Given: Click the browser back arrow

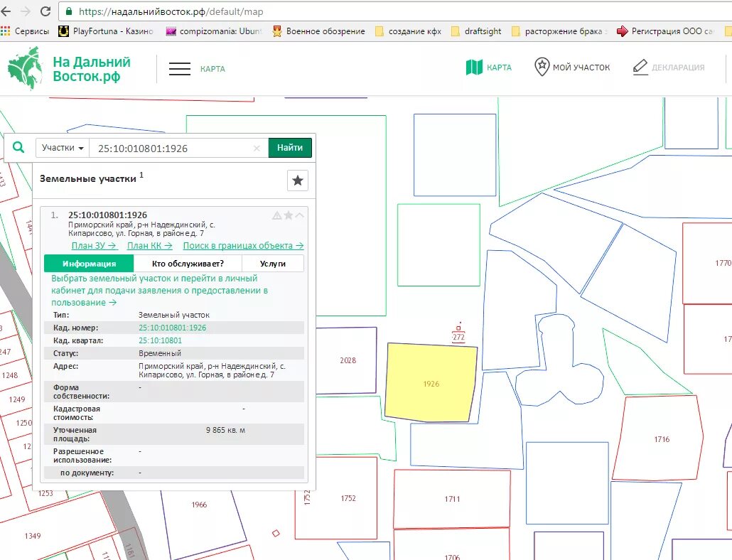Looking at the screenshot, I should click(x=6, y=11).
